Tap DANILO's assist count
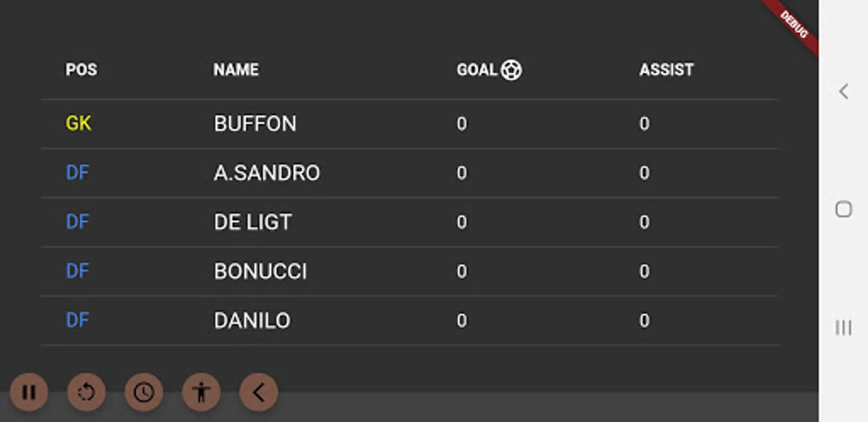868x422 pixels. click(x=644, y=321)
